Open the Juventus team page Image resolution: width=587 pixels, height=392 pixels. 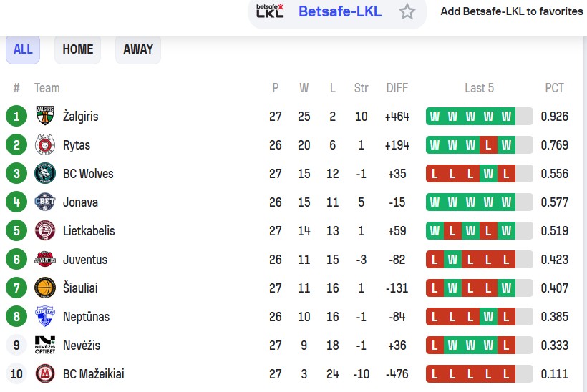(84, 259)
